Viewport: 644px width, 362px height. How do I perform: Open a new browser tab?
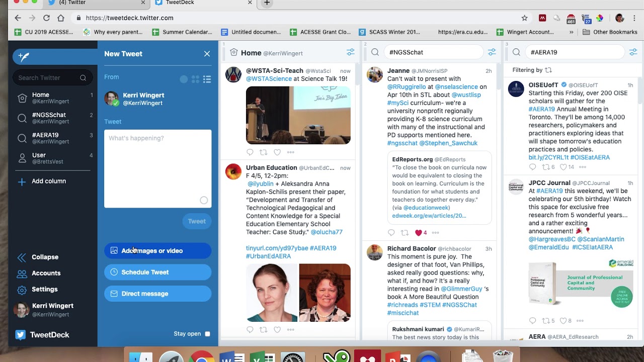pos(267,3)
